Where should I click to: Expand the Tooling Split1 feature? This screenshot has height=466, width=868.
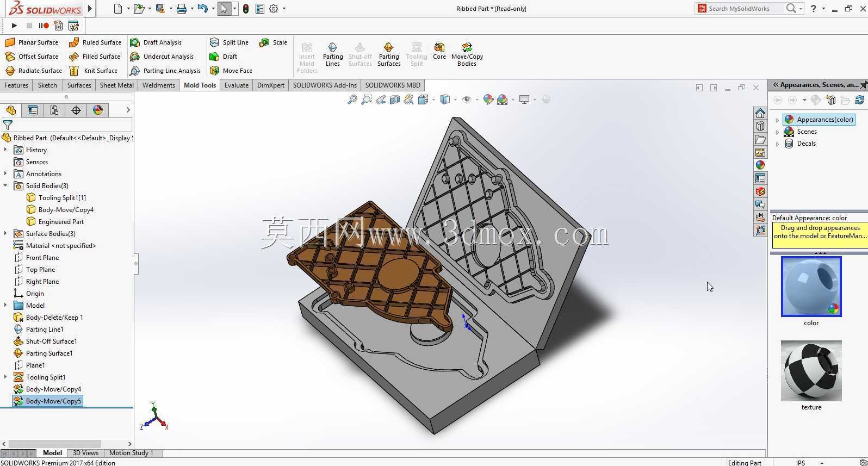[x=5, y=377]
